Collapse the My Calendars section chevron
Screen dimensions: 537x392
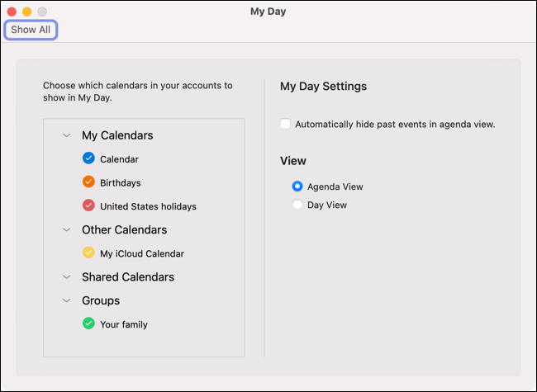pyautogui.click(x=66, y=135)
